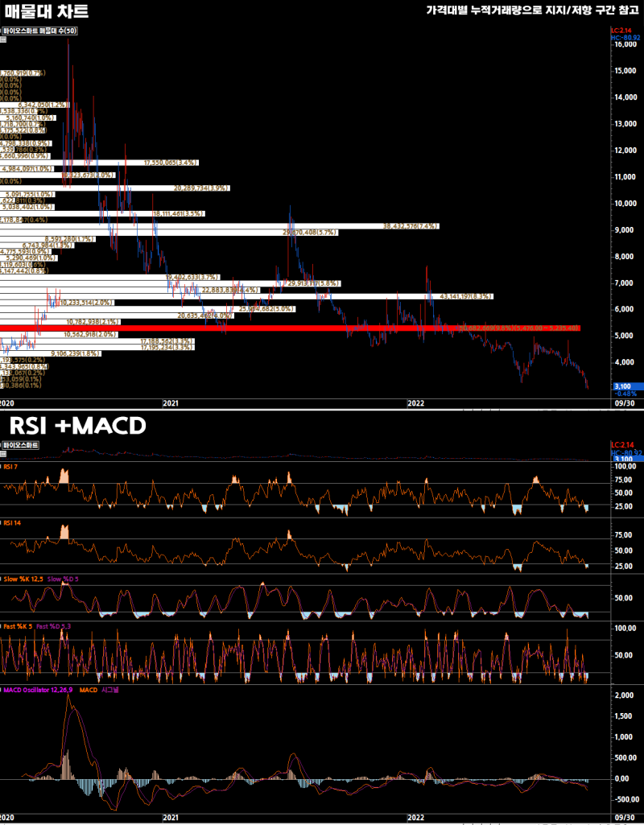Click the 10,782,938(2.1%) volume bar
This screenshot has height=825, width=644.
tap(60, 321)
